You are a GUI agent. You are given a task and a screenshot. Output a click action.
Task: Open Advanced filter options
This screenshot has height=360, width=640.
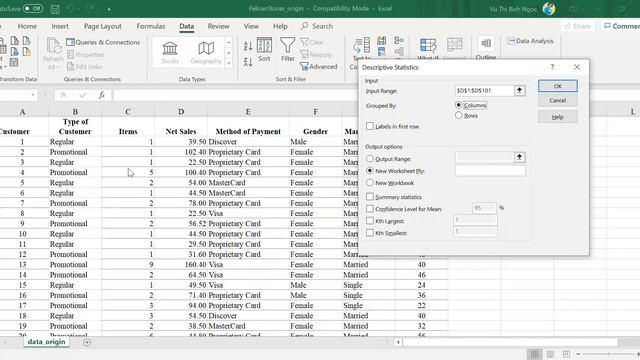(x=318, y=67)
